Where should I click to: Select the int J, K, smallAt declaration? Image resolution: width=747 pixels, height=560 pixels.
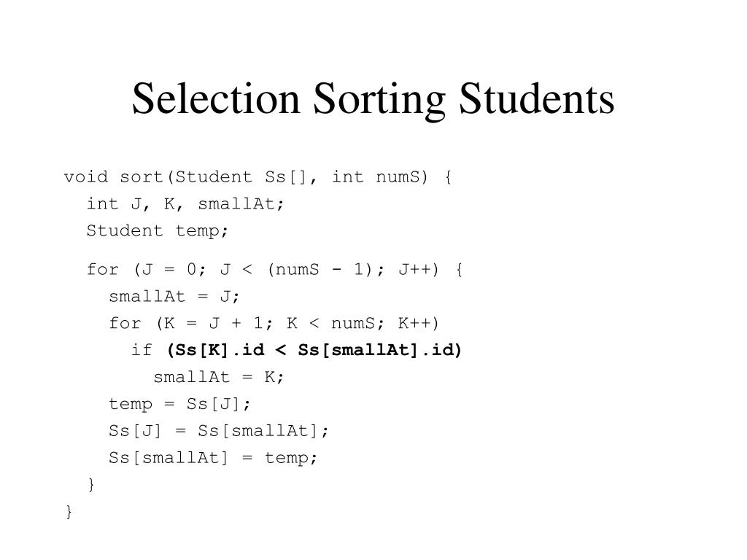185,204
